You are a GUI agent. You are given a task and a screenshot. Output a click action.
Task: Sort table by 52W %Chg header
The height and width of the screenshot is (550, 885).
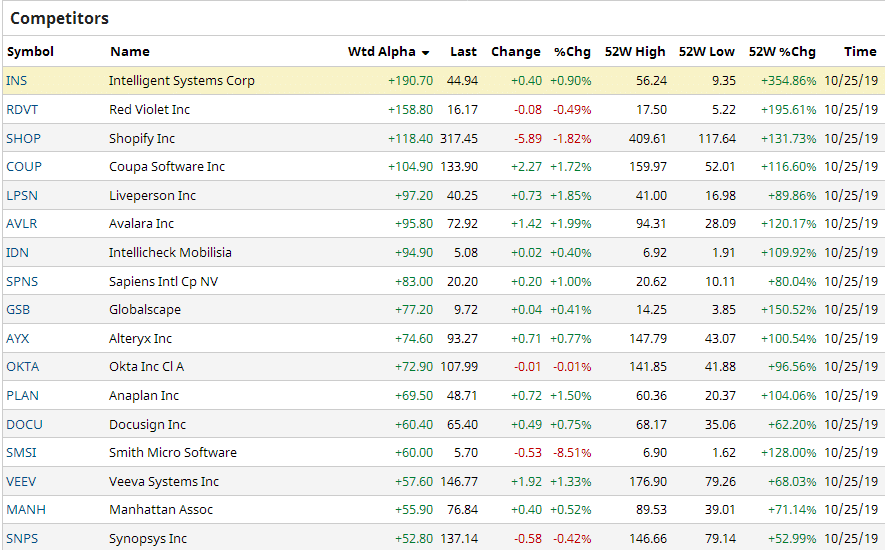782,52
